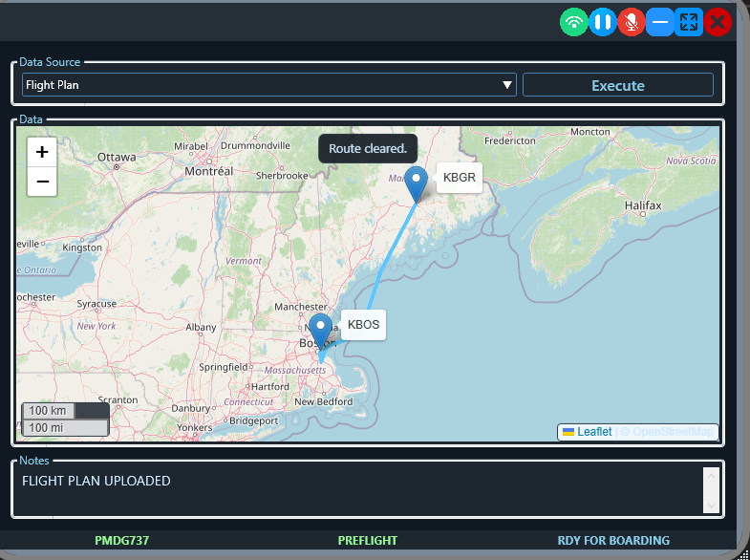The width and height of the screenshot is (750, 560).
Task: Open the Leaflet attribution link
Action: point(594,432)
